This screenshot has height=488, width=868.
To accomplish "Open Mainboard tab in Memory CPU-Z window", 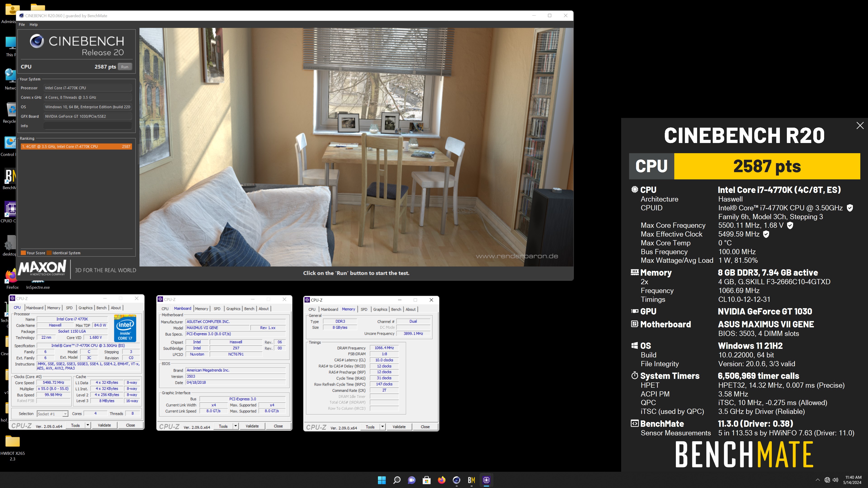I will pos(329,310).
